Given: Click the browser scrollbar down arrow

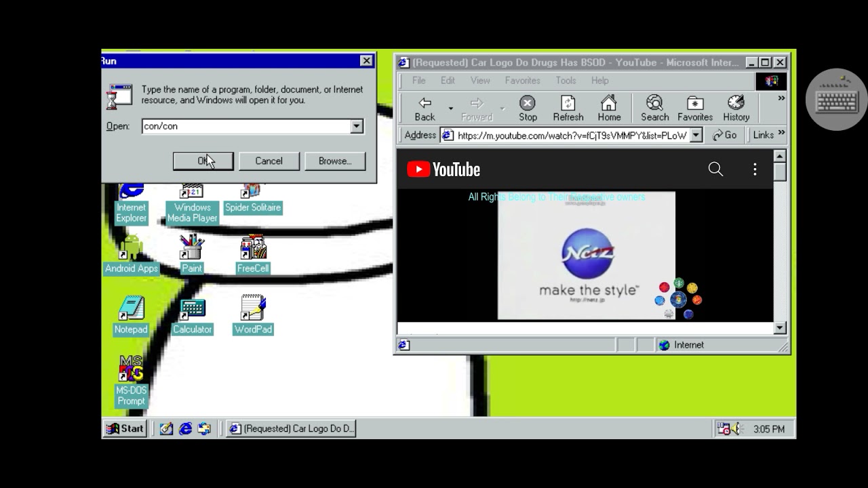Looking at the screenshot, I should (780, 328).
